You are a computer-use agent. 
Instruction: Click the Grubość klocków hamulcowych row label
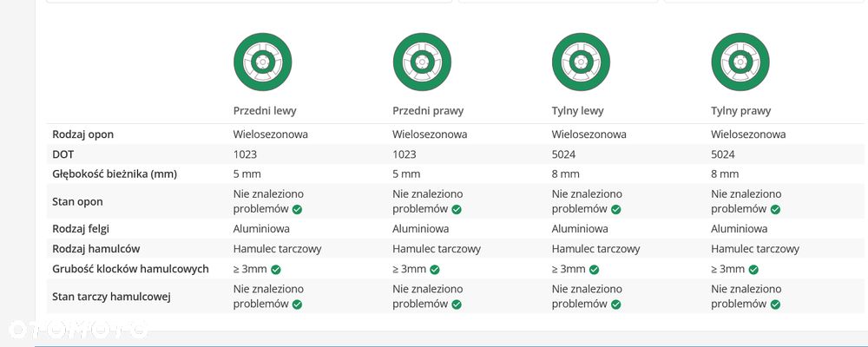(x=130, y=269)
